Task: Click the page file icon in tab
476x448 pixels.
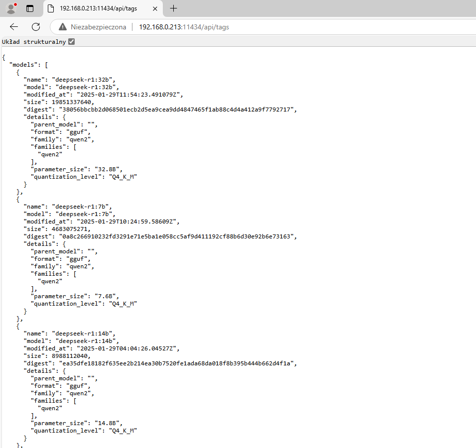Action: pyautogui.click(x=51, y=8)
